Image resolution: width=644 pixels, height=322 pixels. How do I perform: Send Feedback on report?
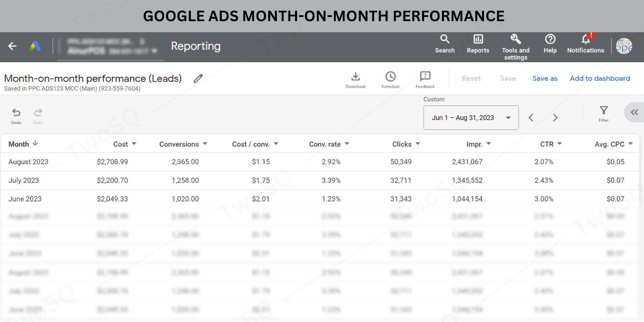point(425,80)
